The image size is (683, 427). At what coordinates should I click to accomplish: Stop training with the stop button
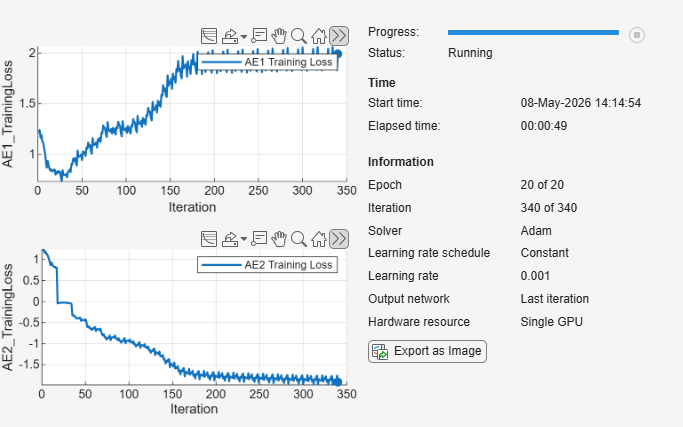point(637,35)
